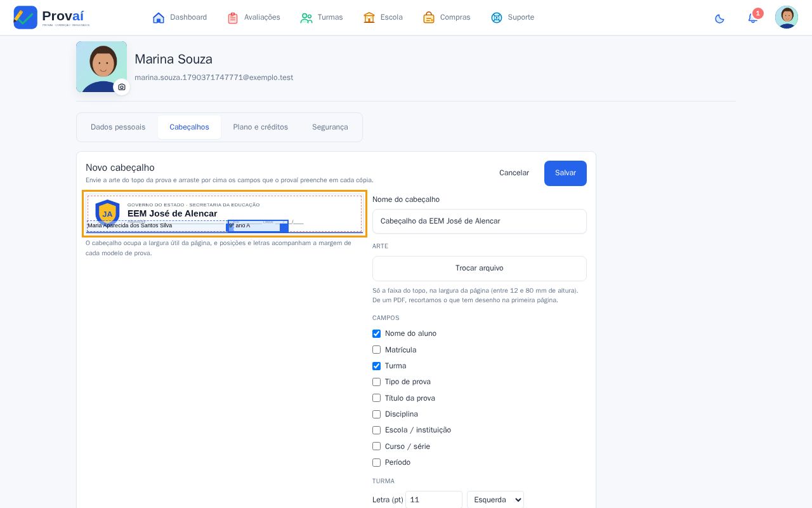Enable the Período checkbox
The width and height of the screenshot is (812, 508).
point(376,462)
